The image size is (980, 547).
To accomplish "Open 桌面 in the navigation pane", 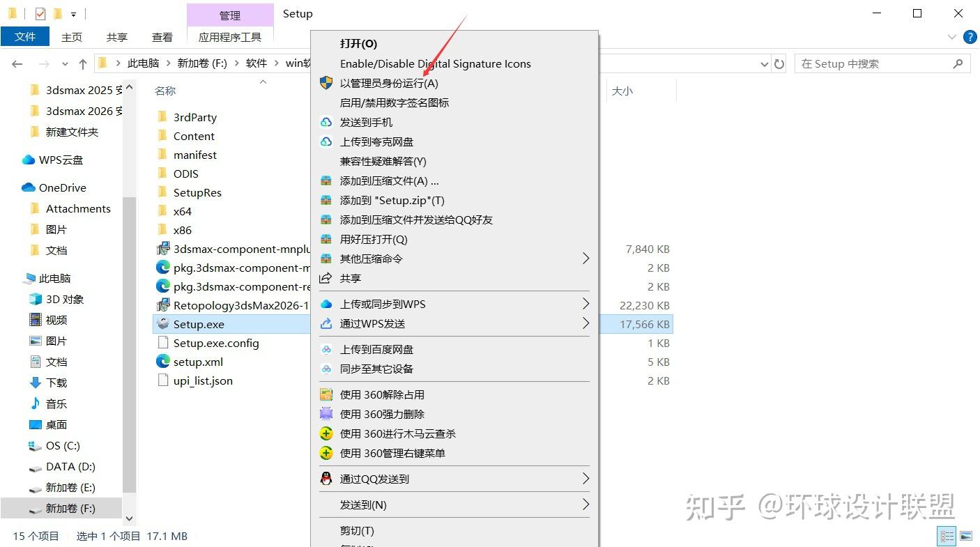I will pyautogui.click(x=56, y=424).
